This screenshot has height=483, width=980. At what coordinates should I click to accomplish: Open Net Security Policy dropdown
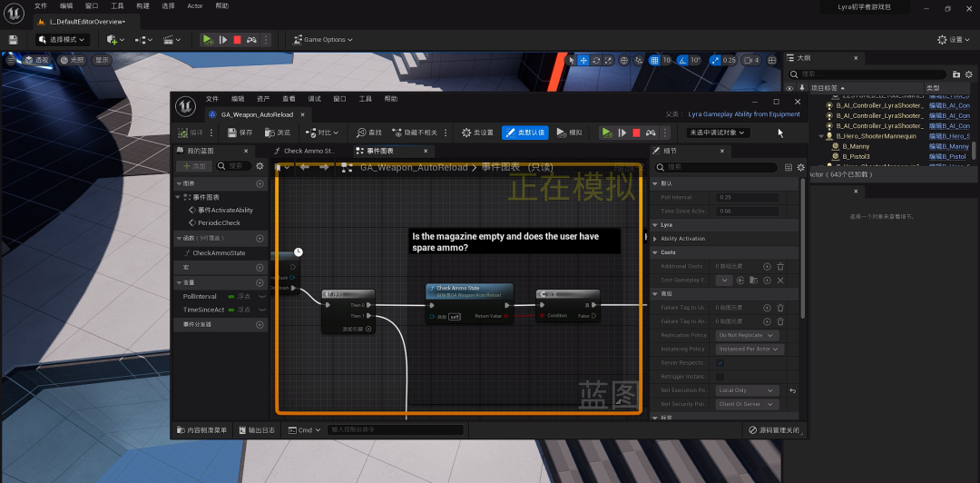[747, 404]
